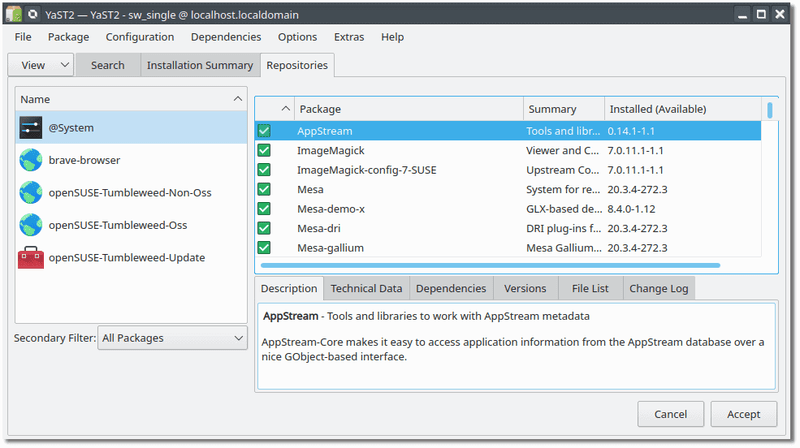Click the openSUSE-Tumbleweed-Non-Oss globe icon
The image size is (800, 448).
click(31, 192)
